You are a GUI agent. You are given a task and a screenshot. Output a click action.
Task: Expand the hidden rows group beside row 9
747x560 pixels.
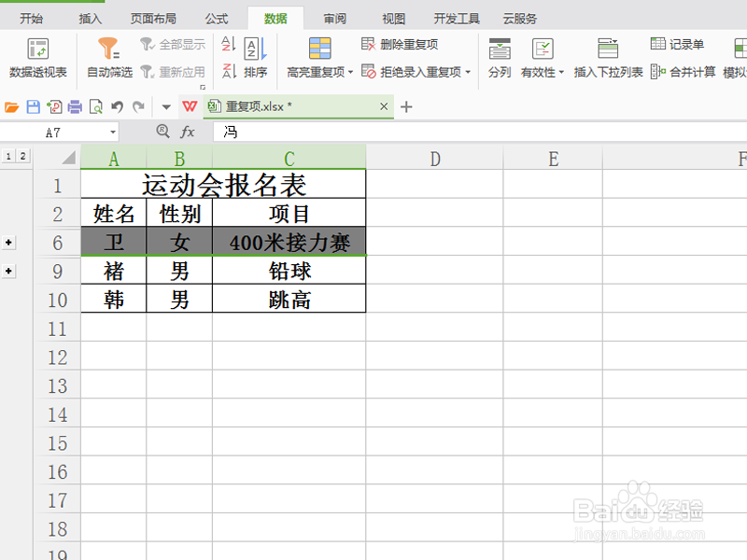point(8,271)
